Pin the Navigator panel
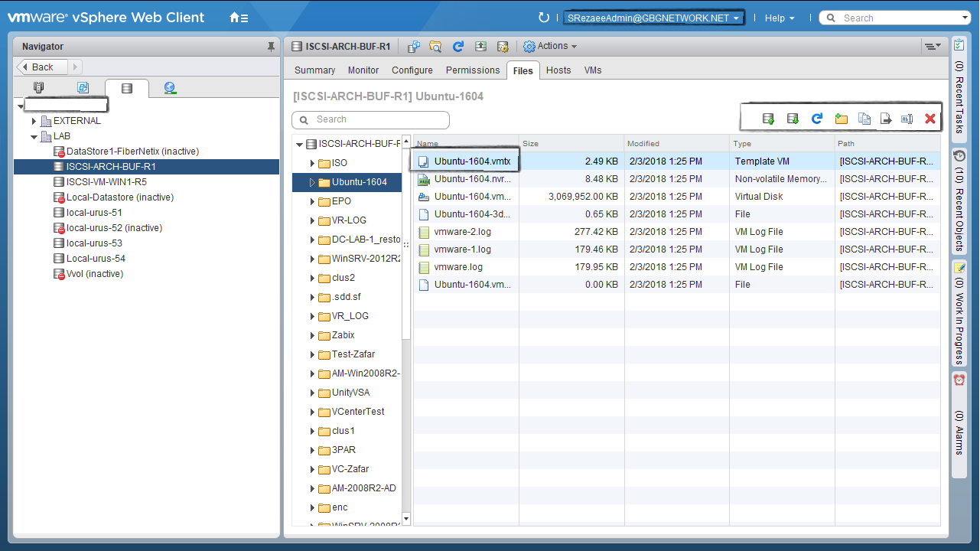 pyautogui.click(x=271, y=47)
